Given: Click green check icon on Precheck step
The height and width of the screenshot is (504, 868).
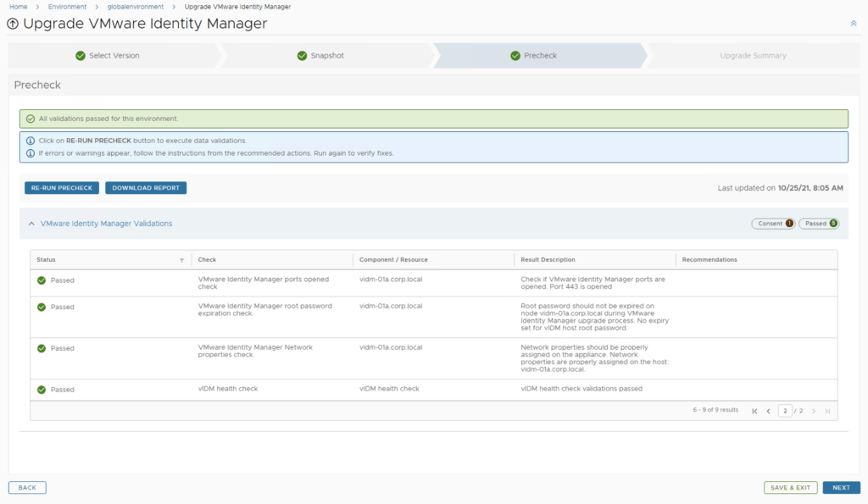Looking at the screenshot, I should [x=515, y=56].
